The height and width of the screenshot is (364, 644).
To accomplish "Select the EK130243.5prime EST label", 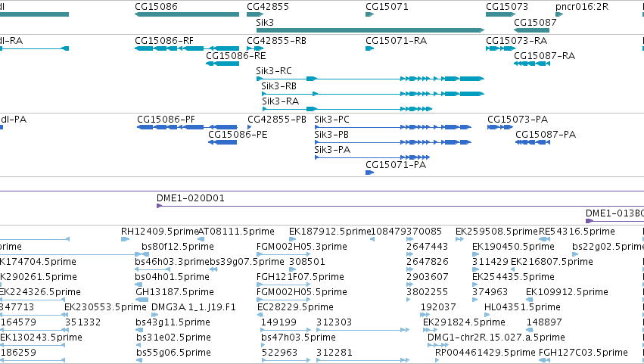I will pyautogui.click(x=41, y=338).
